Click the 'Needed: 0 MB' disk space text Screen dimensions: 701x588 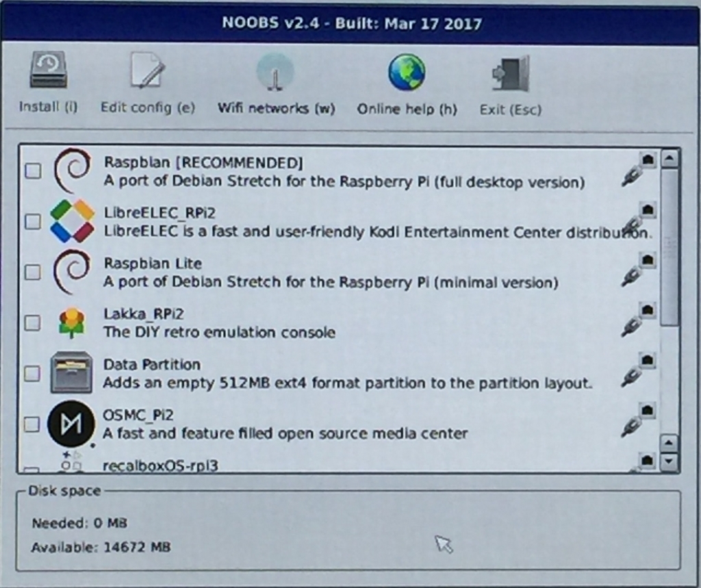tap(79, 523)
